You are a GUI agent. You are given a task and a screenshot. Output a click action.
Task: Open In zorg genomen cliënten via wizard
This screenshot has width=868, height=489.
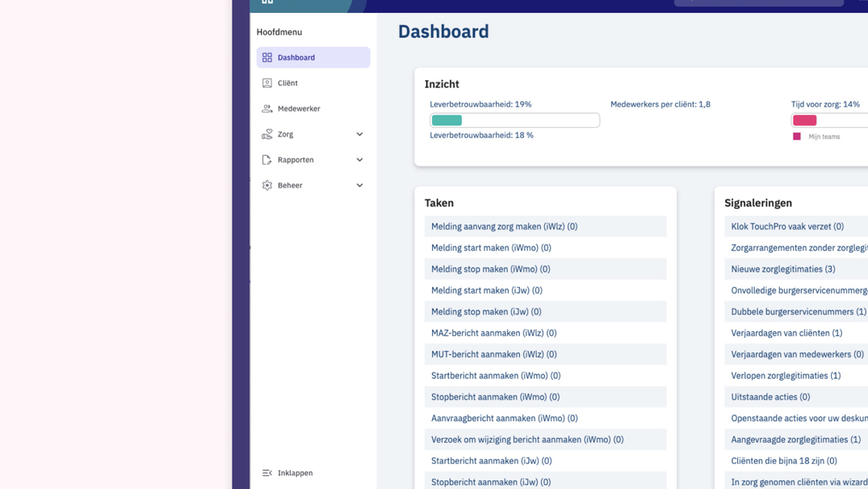click(796, 481)
